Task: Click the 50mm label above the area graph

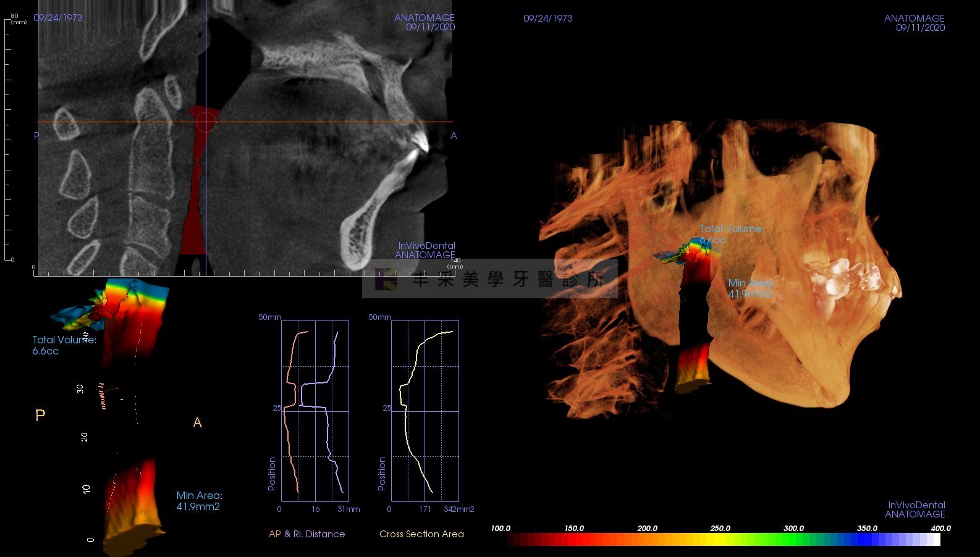Action: click(379, 317)
